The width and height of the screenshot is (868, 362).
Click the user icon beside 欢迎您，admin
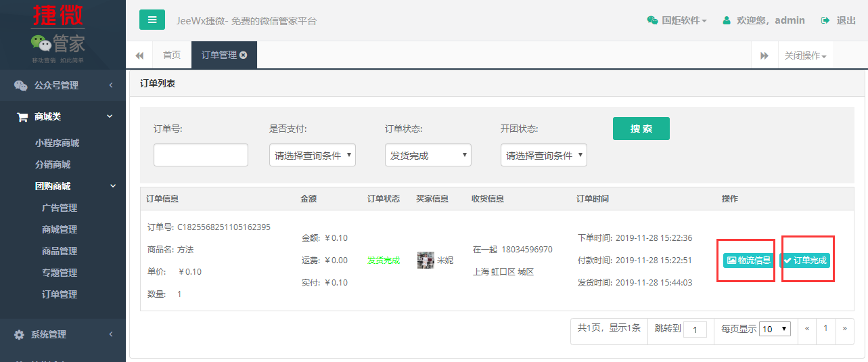point(727,20)
